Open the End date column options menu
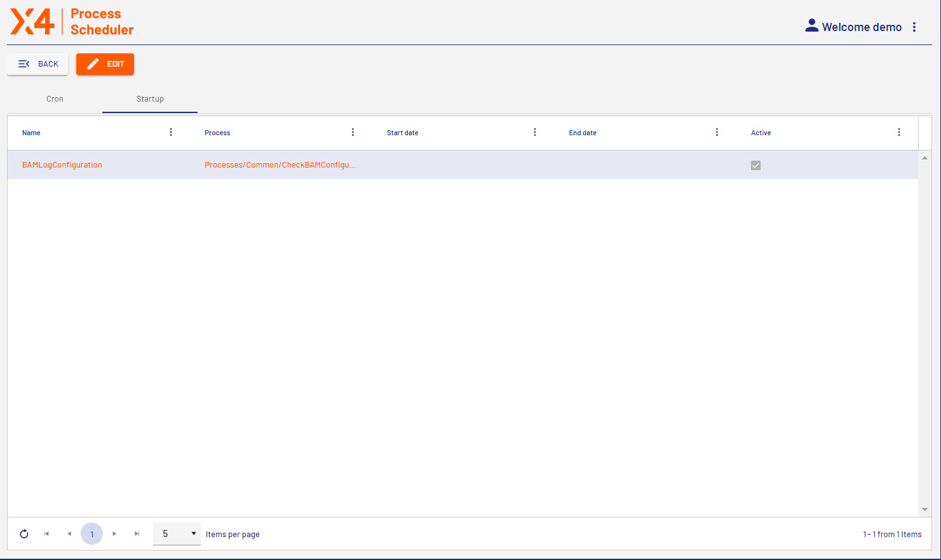This screenshot has width=941, height=560. [x=717, y=132]
